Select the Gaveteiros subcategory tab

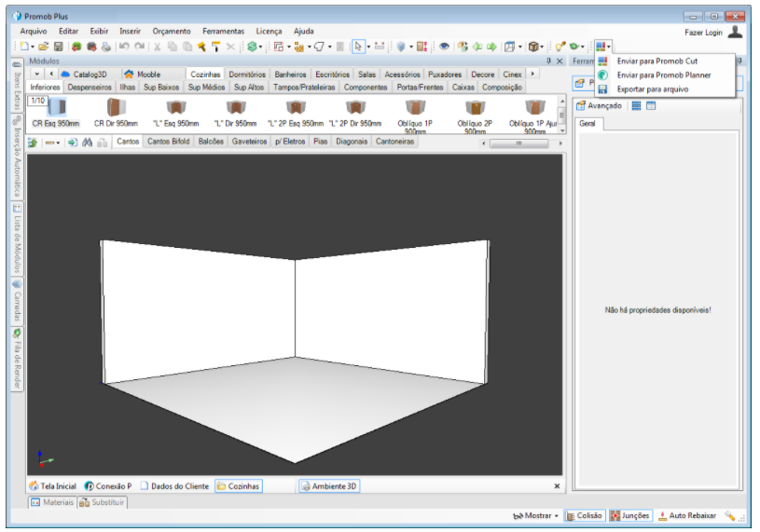[249, 142]
